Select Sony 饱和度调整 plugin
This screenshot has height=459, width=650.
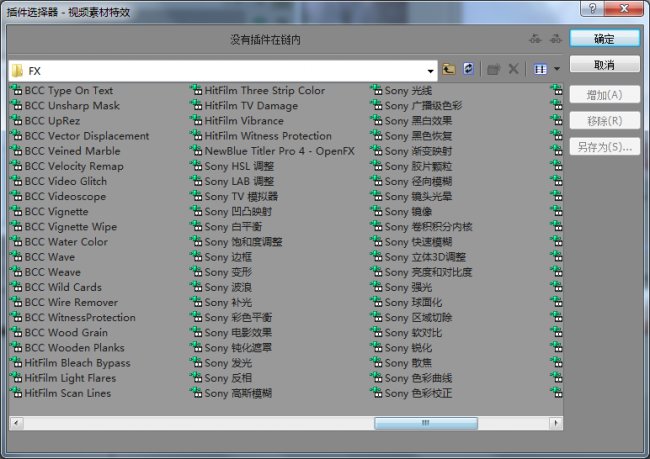[x=236, y=242]
